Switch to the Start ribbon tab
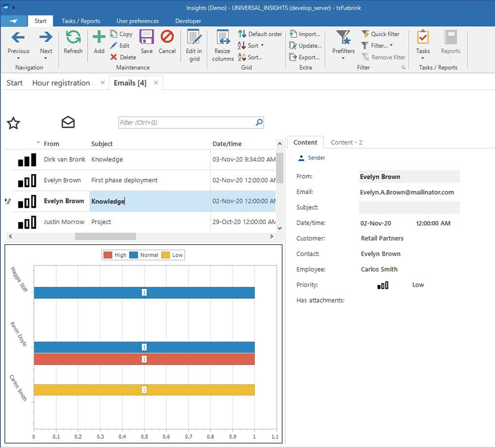495x448 pixels. coord(40,21)
